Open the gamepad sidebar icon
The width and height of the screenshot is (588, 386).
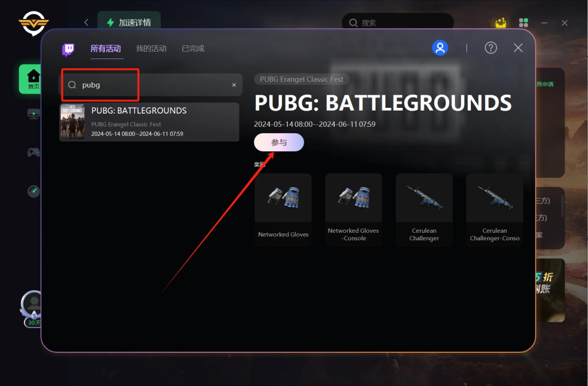coord(33,153)
